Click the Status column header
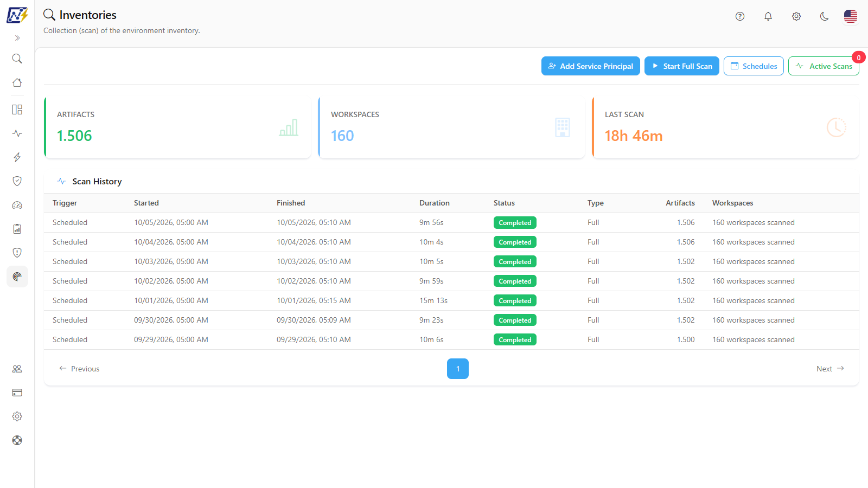This screenshot has height=488, width=868. (504, 203)
